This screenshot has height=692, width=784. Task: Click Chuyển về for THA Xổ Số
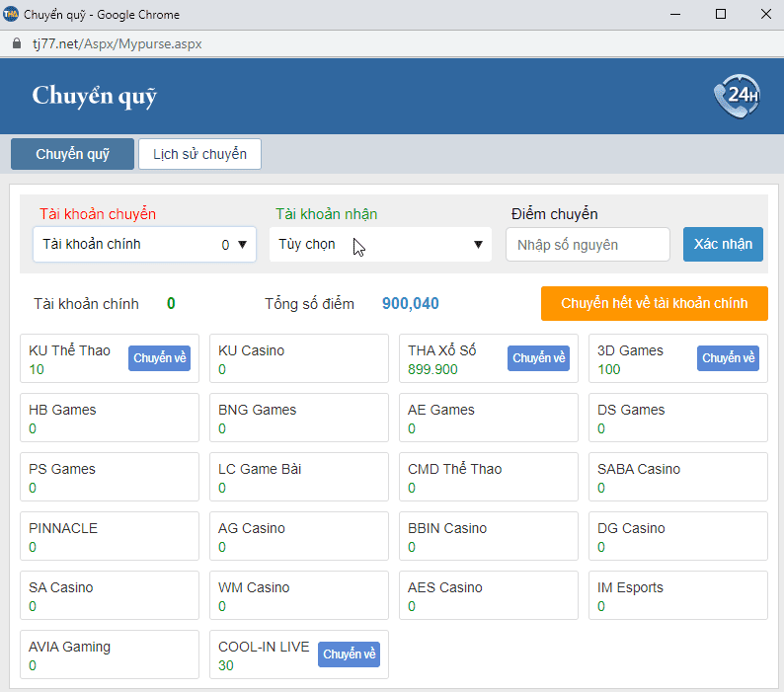[x=538, y=358]
